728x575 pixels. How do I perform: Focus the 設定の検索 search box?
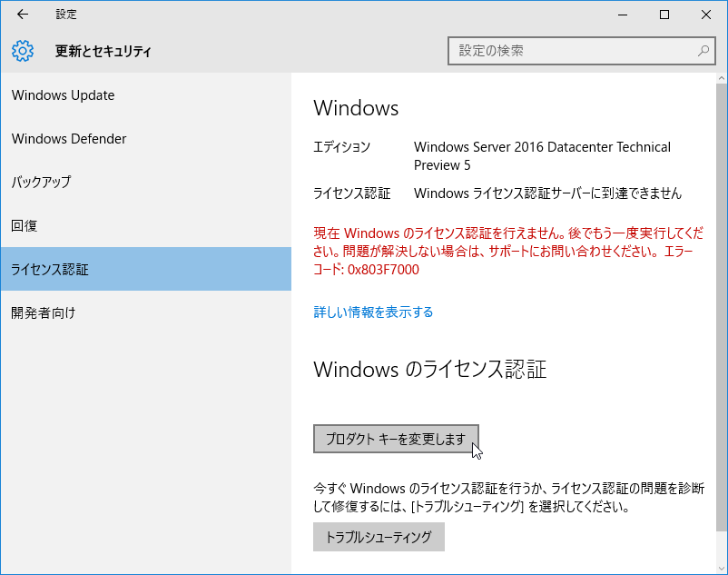click(581, 51)
